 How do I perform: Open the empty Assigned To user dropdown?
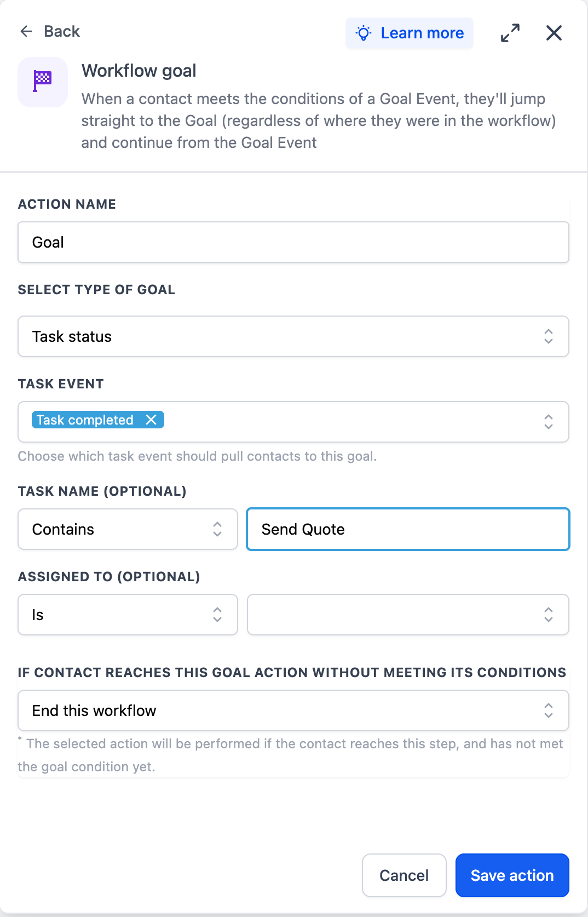[x=408, y=615]
